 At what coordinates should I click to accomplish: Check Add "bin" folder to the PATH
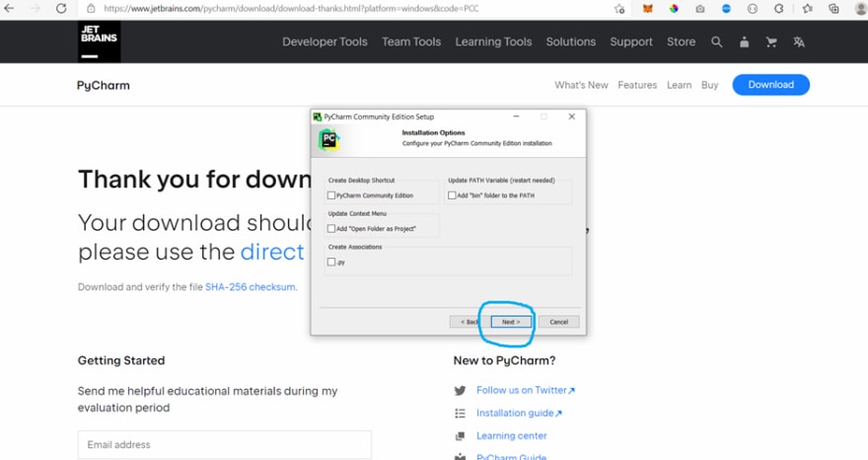click(x=452, y=195)
